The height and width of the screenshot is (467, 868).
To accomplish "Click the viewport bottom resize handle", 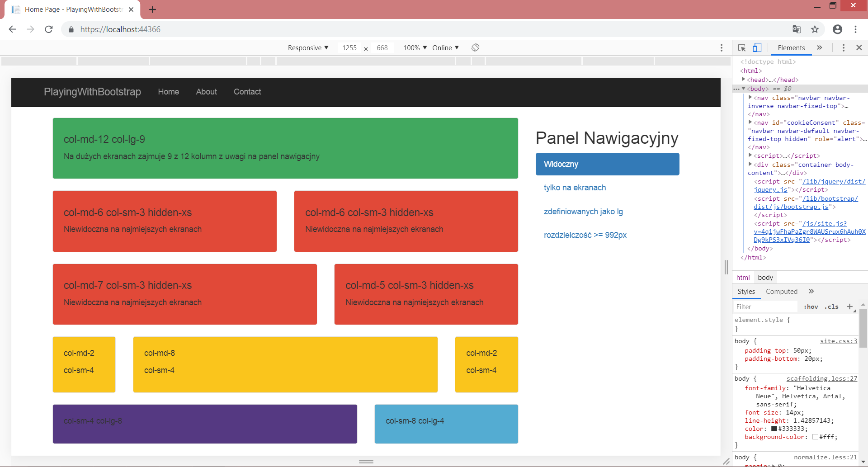I will click(x=366, y=462).
